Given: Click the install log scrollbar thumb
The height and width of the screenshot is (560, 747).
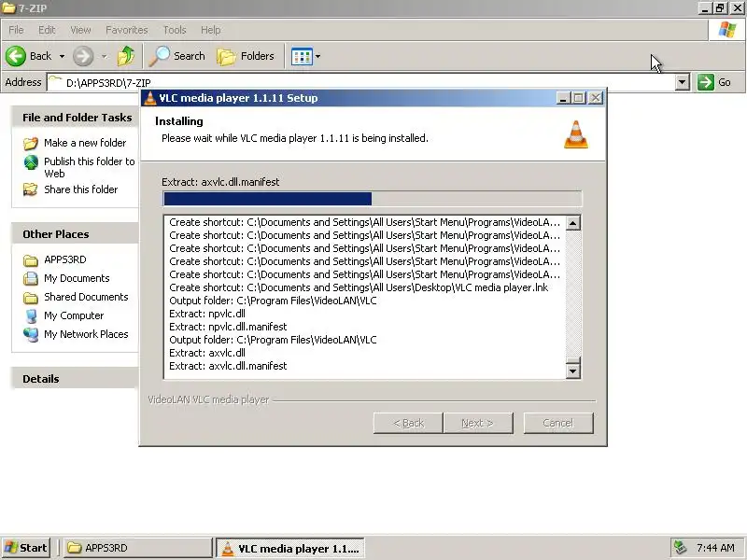Looking at the screenshot, I should [x=573, y=360].
